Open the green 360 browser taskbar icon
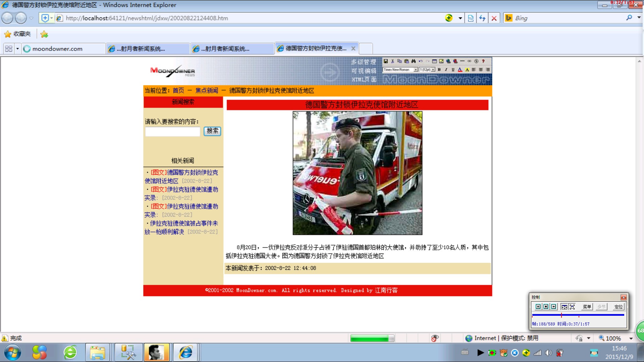644x362 pixels. (x=70, y=353)
